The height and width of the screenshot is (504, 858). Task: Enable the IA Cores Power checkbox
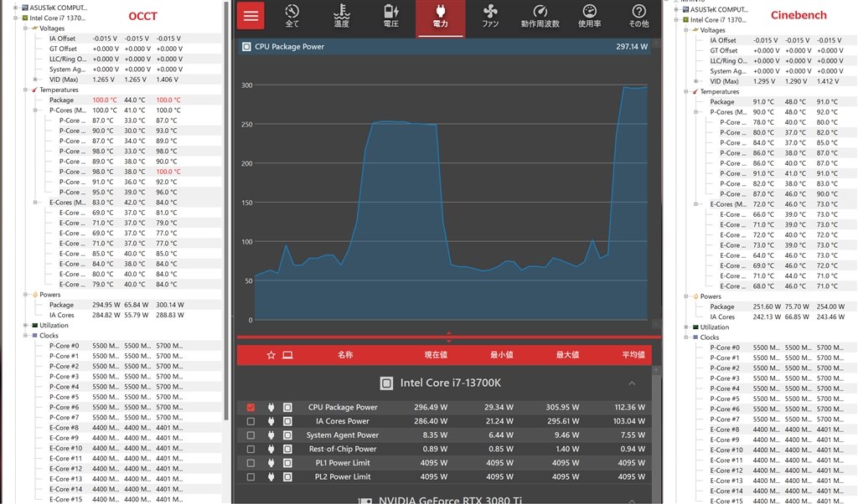251,421
